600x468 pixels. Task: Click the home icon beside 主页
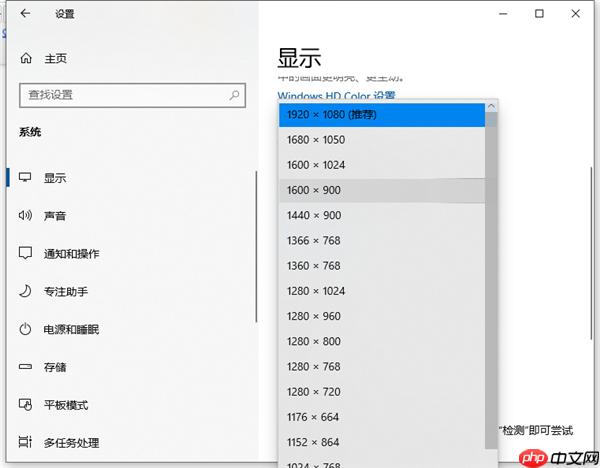26,58
